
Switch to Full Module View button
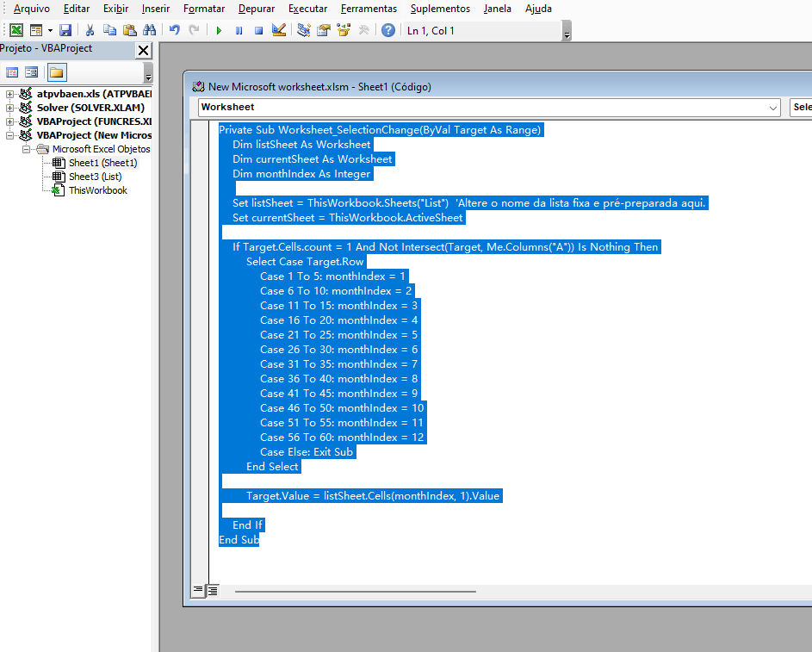(x=213, y=590)
